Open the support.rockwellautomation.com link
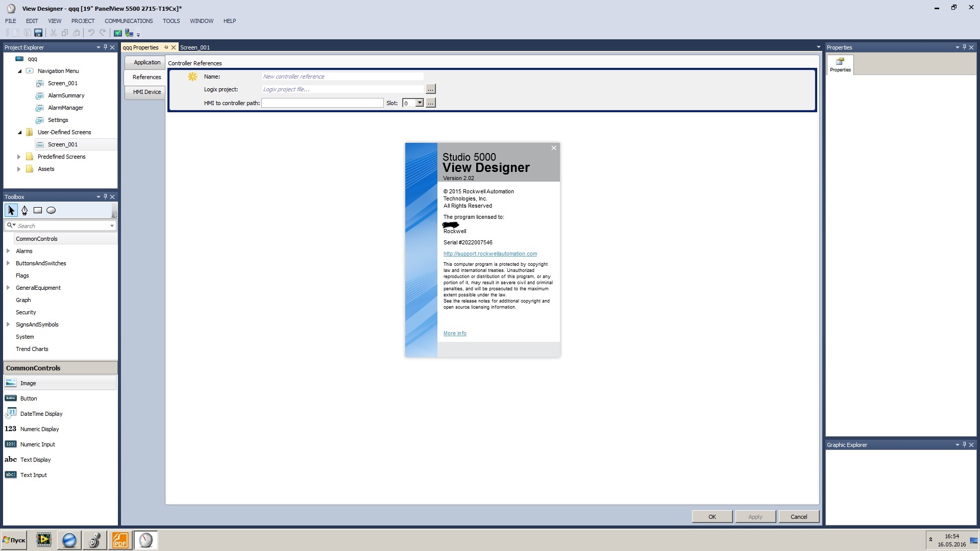Image resolution: width=980 pixels, height=551 pixels. click(490, 254)
